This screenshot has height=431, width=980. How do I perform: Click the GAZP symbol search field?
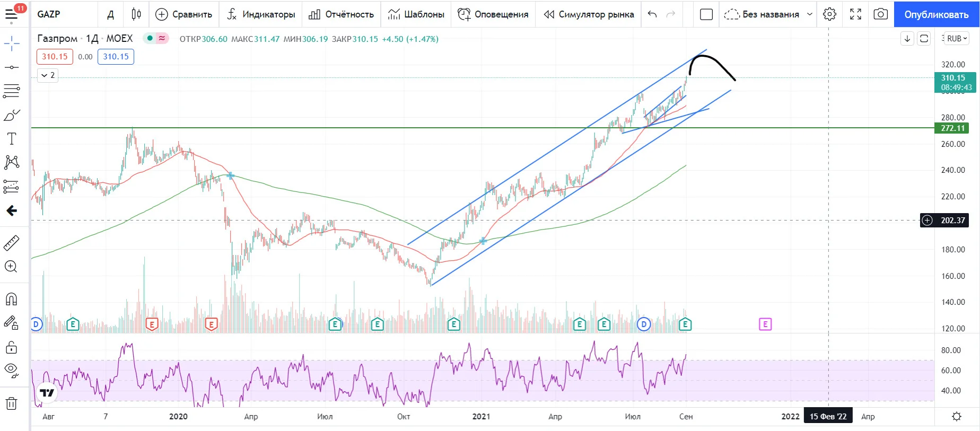tap(65, 14)
